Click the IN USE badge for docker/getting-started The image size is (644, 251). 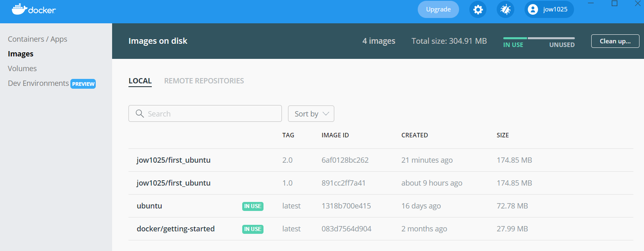[253, 229]
